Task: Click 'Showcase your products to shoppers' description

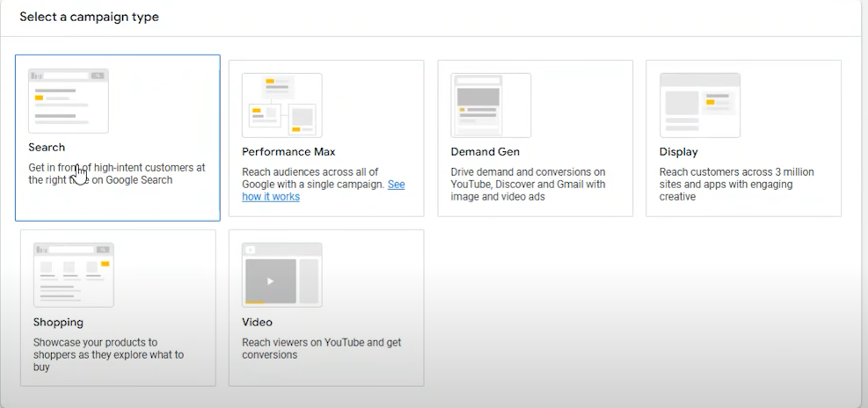Action: [108, 354]
